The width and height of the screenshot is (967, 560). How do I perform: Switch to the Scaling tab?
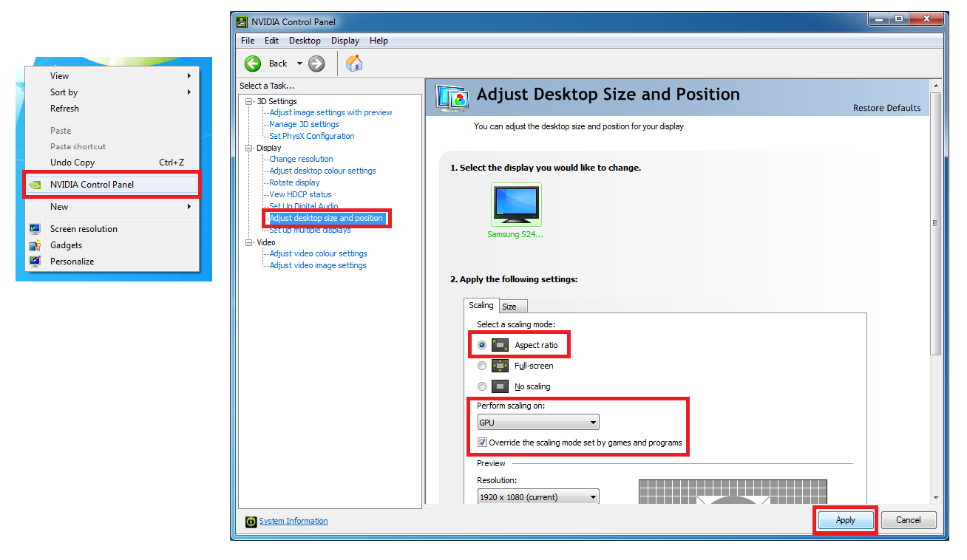[x=481, y=305]
